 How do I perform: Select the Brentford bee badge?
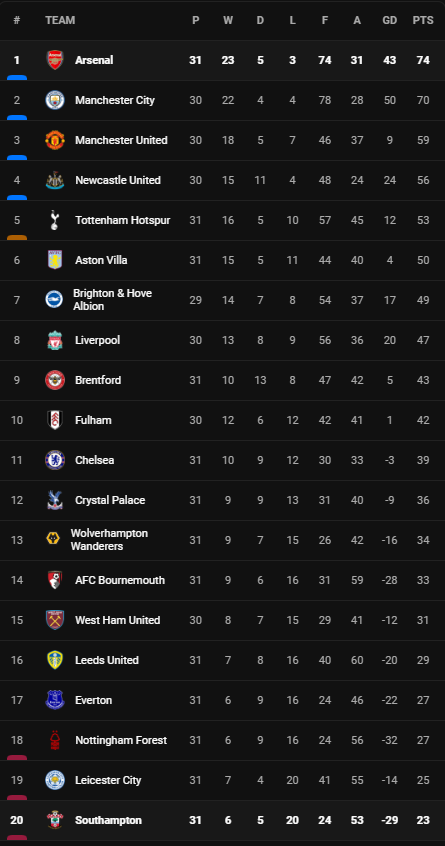[54, 380]
